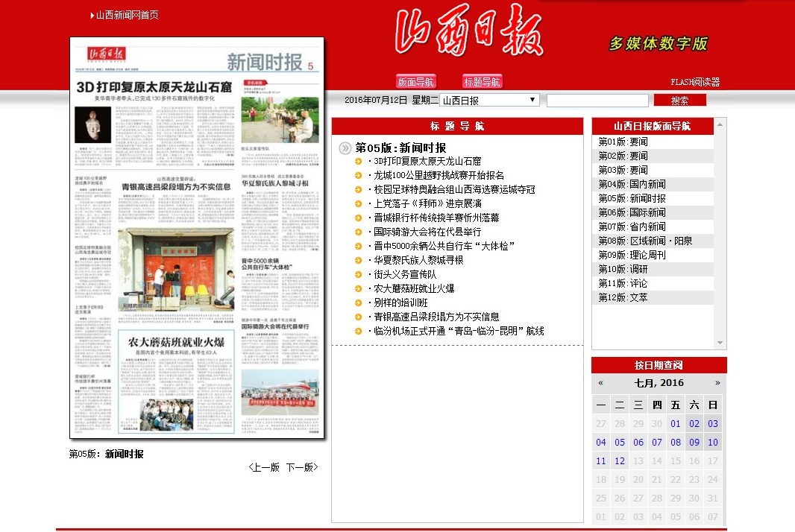Click bullet icon beside 晋城银行杯传统挠羊赛忻州落幕
Viewport: 795px width, 532px height.
coord(359,218)
